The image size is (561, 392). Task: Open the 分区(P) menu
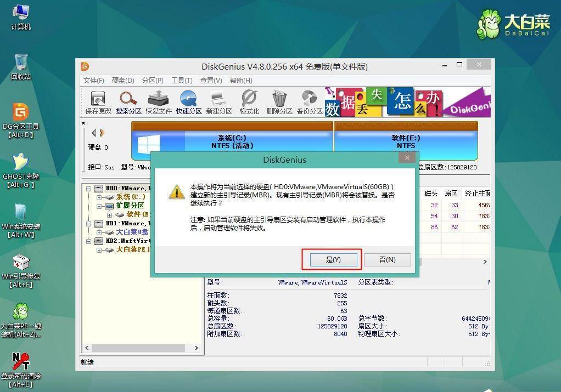153,81
